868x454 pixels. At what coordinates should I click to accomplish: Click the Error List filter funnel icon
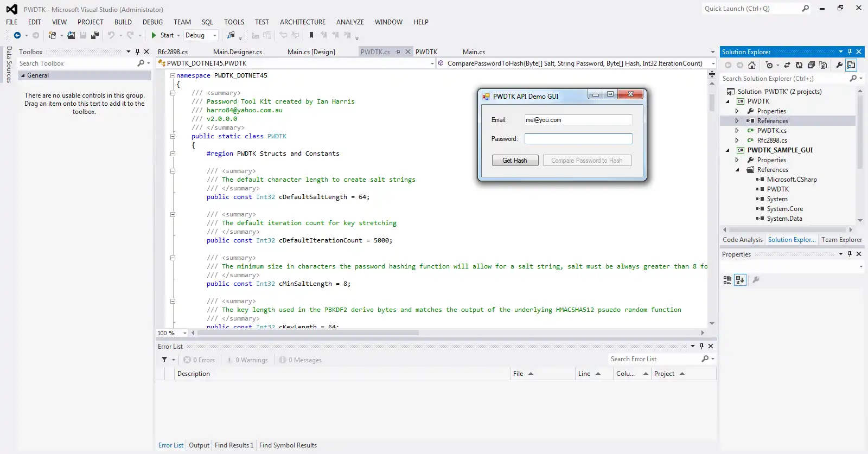(x=164, y=360)
